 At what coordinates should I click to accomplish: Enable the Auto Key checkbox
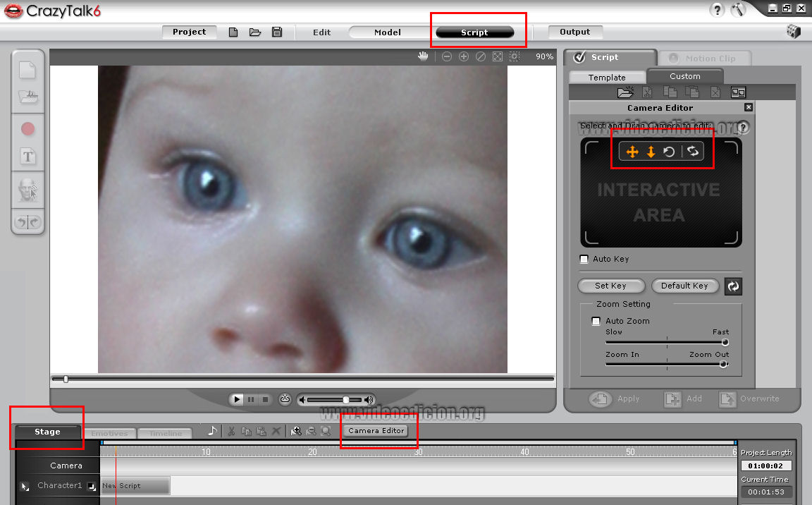pyautogui.click(x=584, y=259)
